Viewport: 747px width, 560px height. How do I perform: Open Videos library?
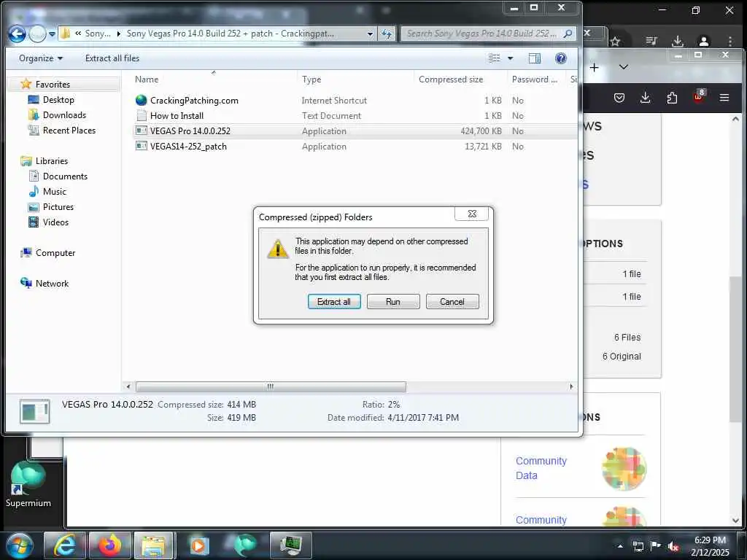point(55,222)
